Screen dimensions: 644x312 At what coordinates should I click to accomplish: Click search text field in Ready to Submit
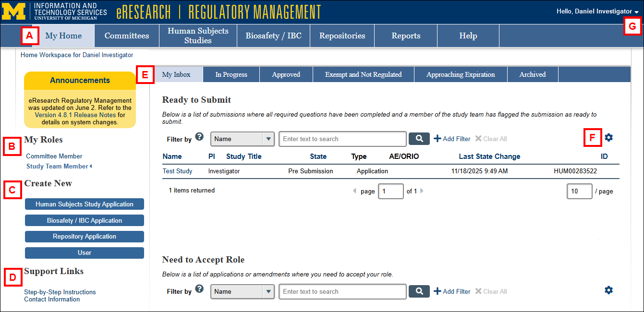342,139
